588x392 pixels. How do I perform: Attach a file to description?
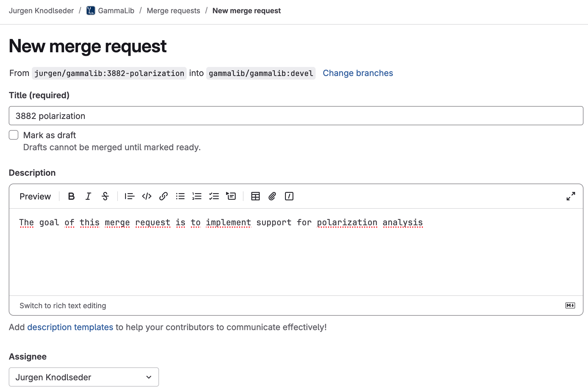[x=272, y=196]
